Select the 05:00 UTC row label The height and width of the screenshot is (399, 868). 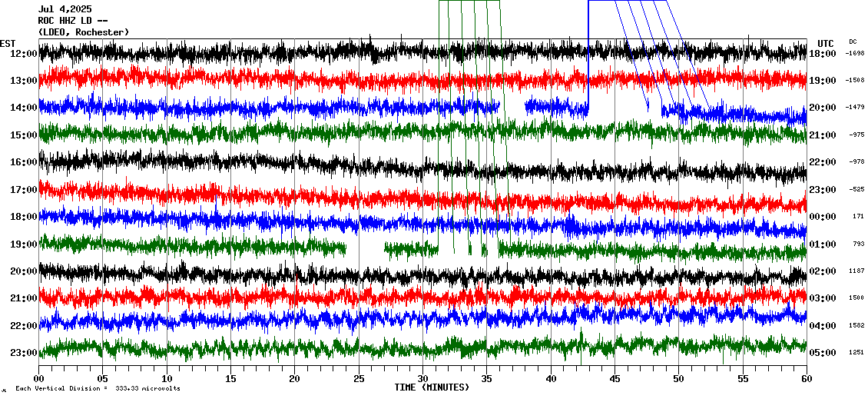pos(823,353)
